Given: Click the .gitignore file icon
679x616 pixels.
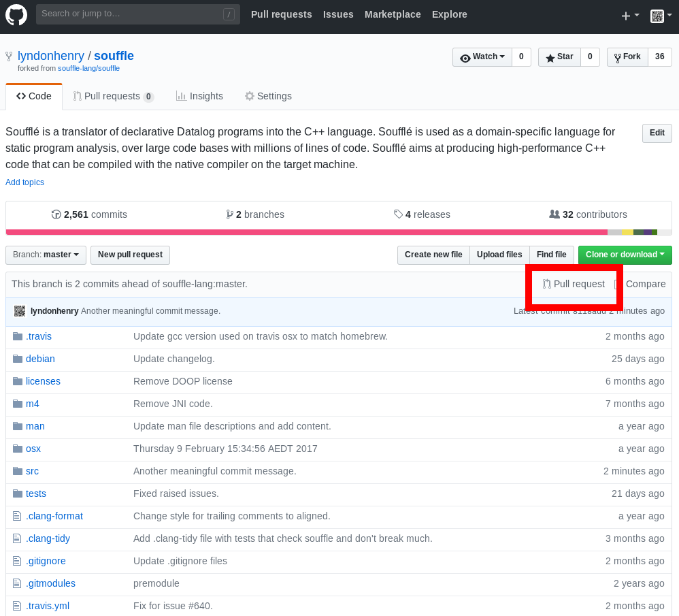Looking at the screenshot, I should click(x=17, y=562).
